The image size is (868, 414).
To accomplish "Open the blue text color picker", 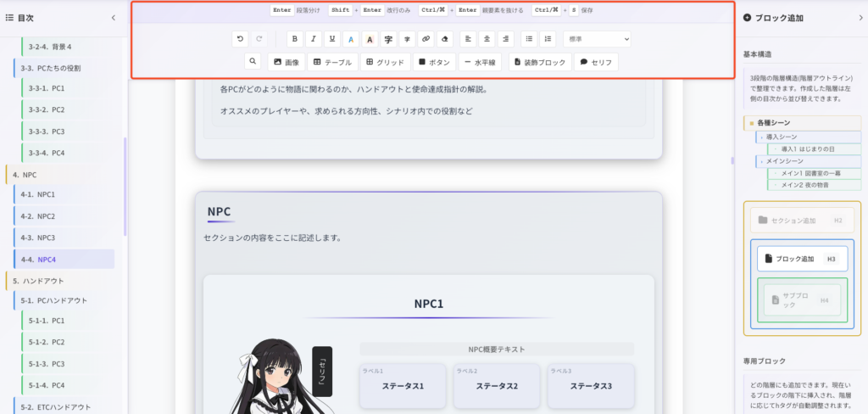I will click(x=350, y=39).
